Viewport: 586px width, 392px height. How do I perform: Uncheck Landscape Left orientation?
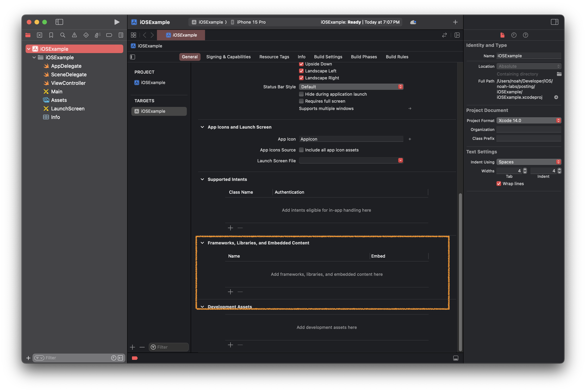click(301, 71)
